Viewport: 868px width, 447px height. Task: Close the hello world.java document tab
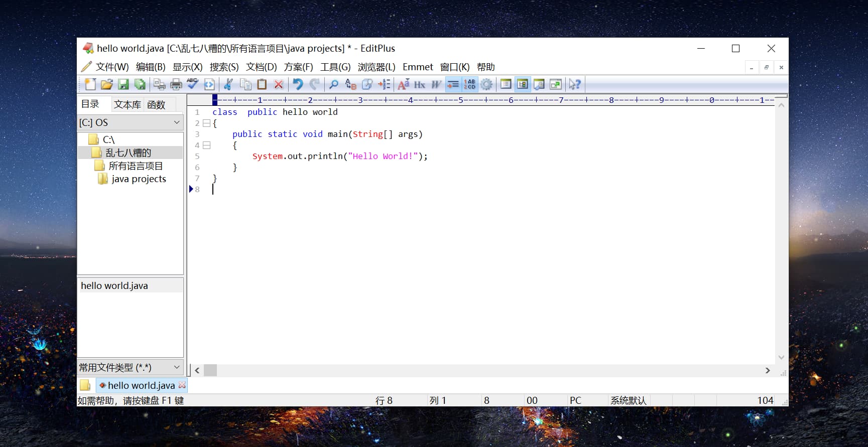pos(182,385)
